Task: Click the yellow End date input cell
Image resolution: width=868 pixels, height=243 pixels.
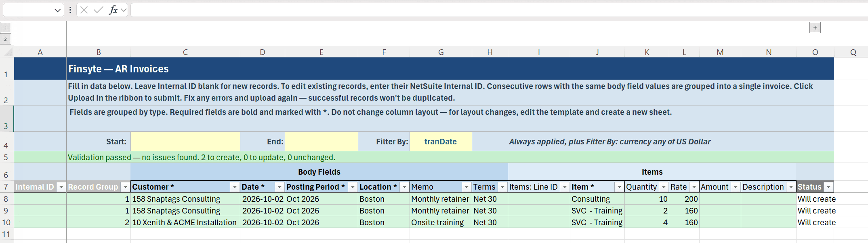Action: (x=322, y=142)
